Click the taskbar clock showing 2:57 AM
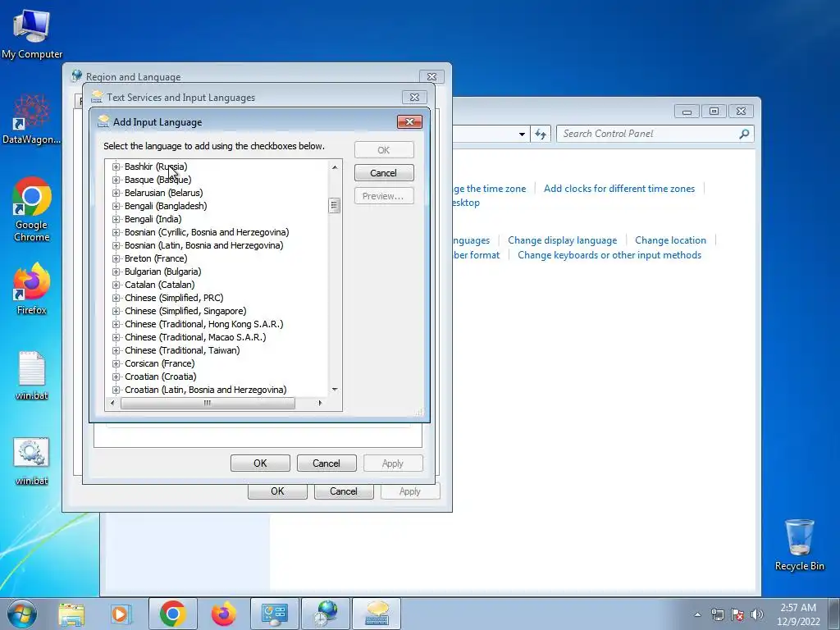This screenshot has height=630, width=840. [798, 614]
